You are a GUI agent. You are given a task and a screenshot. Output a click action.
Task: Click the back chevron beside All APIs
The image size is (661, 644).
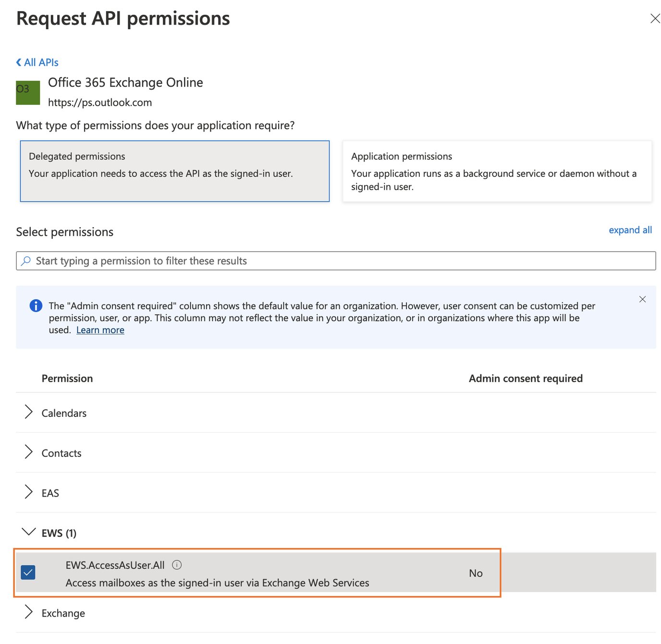[x=18, y=62]
